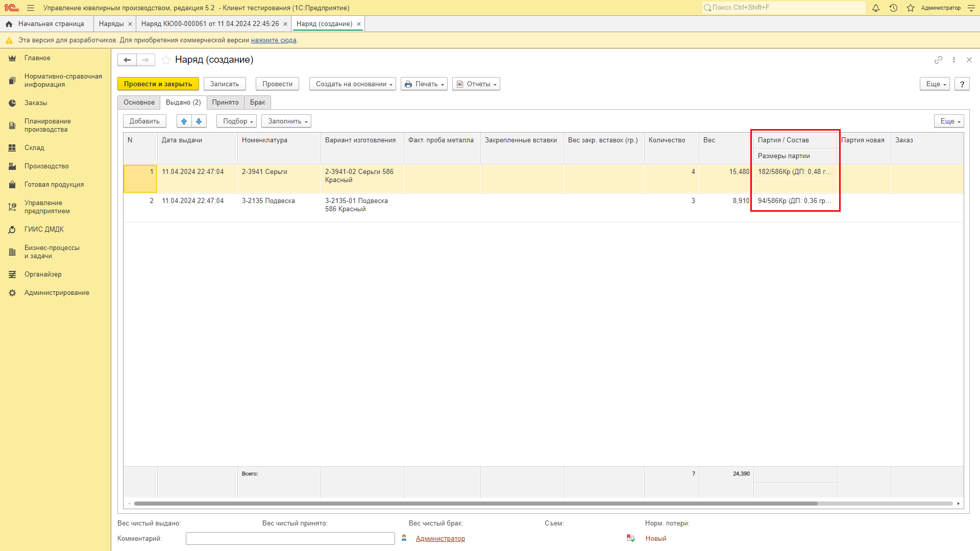The image size is (980, 551).
Task: Open history clock icon
Action: (893, 8)
